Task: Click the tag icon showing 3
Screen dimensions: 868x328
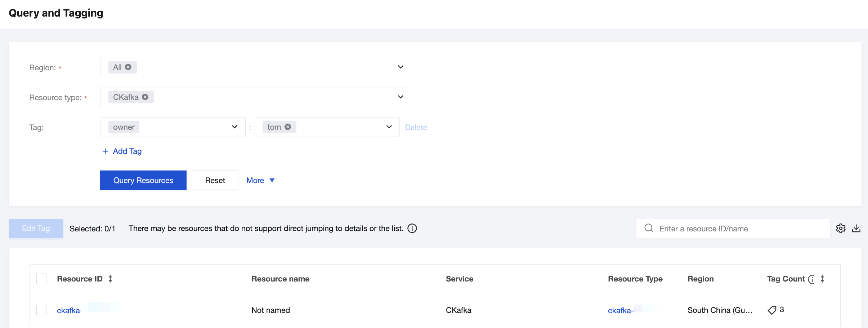Action: coord(772,310)
